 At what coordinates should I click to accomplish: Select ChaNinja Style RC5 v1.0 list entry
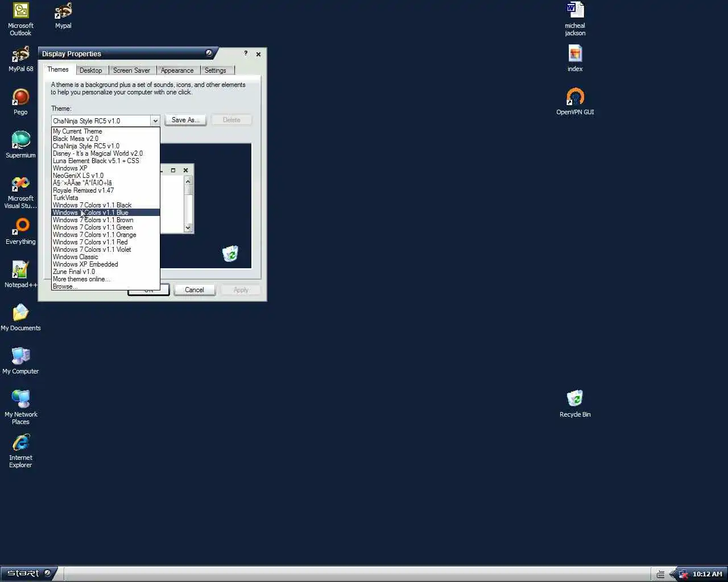pos(105,146)
